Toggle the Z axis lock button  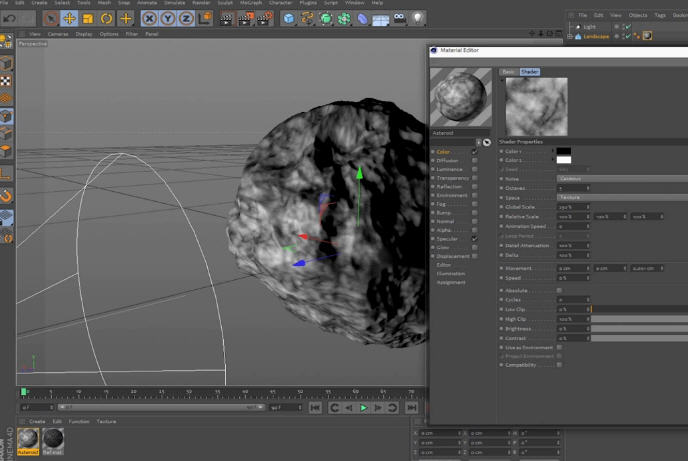pos(186,18)
